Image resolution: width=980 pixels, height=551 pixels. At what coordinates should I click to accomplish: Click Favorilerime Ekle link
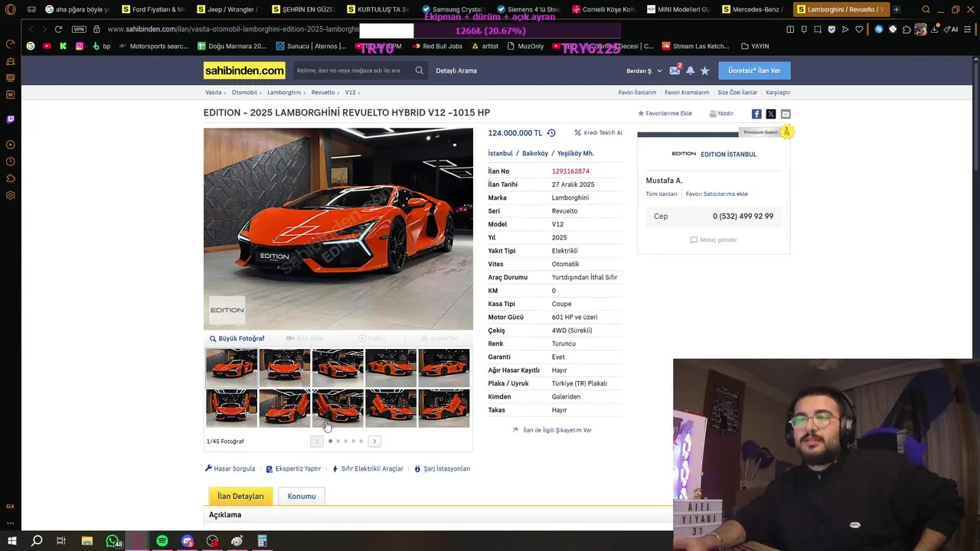[x=665, y=113]
